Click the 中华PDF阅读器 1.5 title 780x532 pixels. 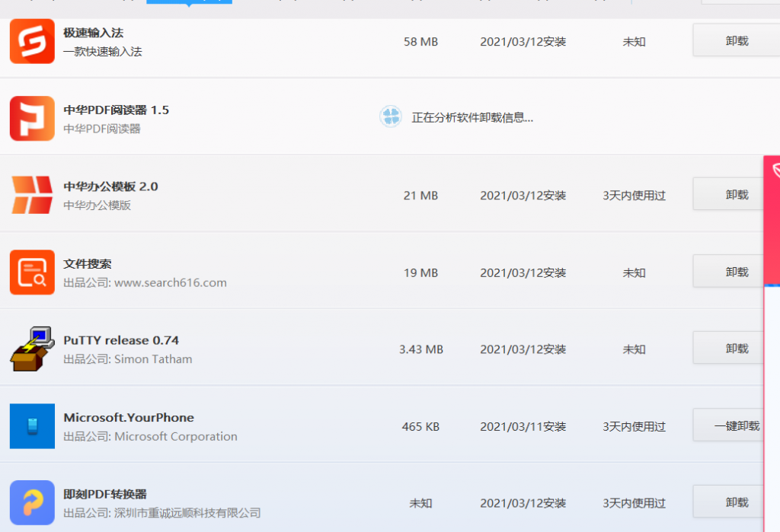click(x=116, y=110)
